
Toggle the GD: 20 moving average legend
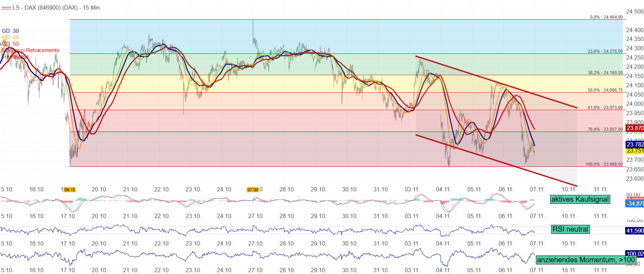pos(10,37)
